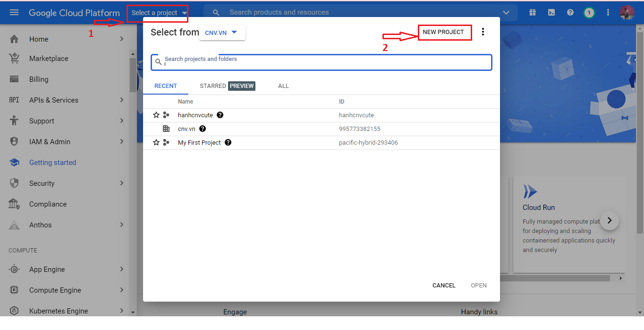Screen dimensions: 644x330
Task: Open the CNV.VN organization dropdown
Action: pyautogui.click(x=222, y=33)
